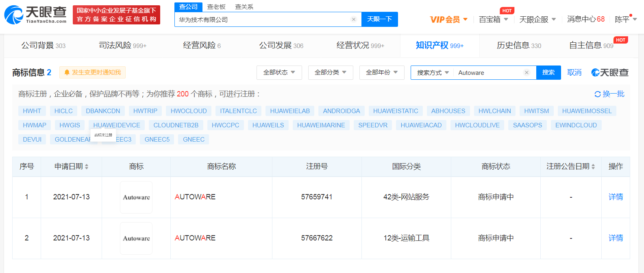Clear the Autoware trademark search field
The image size is (644, 273).
point(527,72)
